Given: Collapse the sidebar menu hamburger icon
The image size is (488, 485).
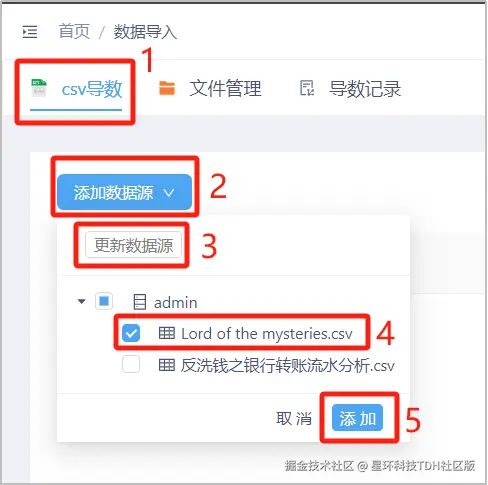Looking at the screenshot, I should point(30,32).
